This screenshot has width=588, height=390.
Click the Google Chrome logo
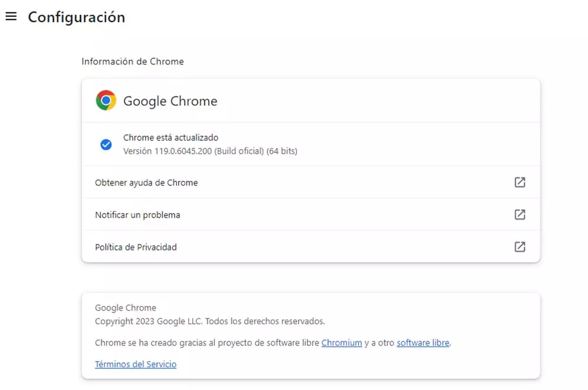tap(106, 100)
